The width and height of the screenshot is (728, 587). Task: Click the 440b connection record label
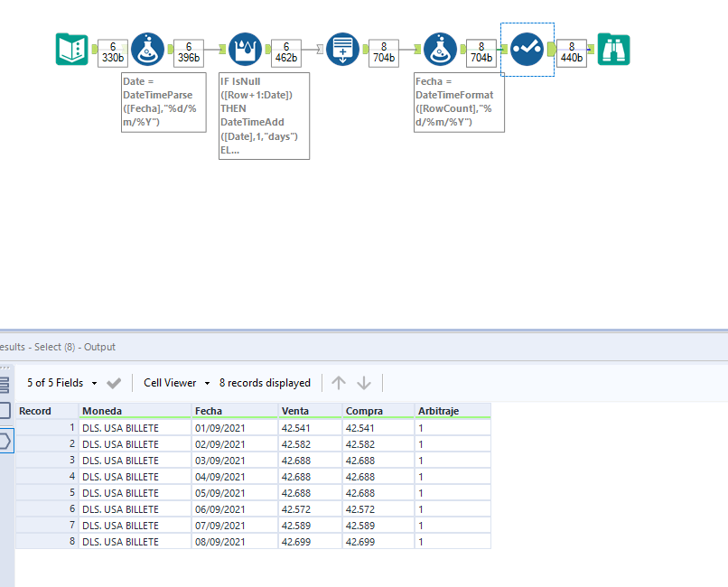coord(572,53)
